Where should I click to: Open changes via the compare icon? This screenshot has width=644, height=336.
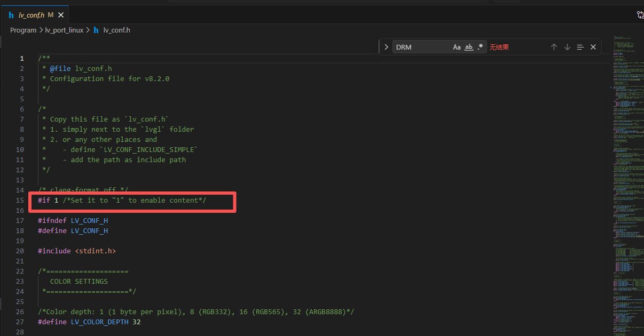click(640, 15)
